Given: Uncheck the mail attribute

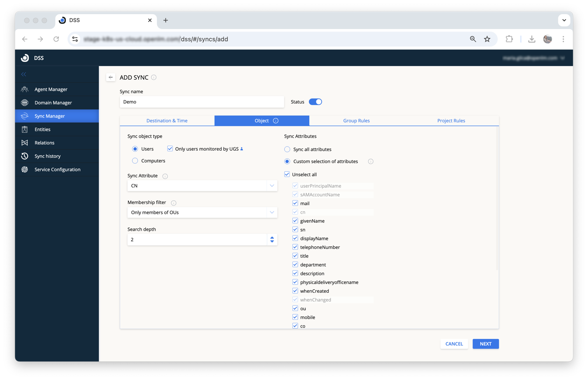Looking at the screenshot, I should coord(295,203).
